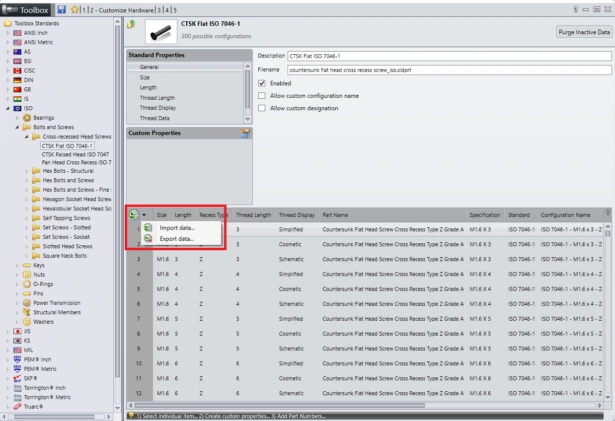
Task: Click the Truarc standard icon
Action: [x=17, y=406]
